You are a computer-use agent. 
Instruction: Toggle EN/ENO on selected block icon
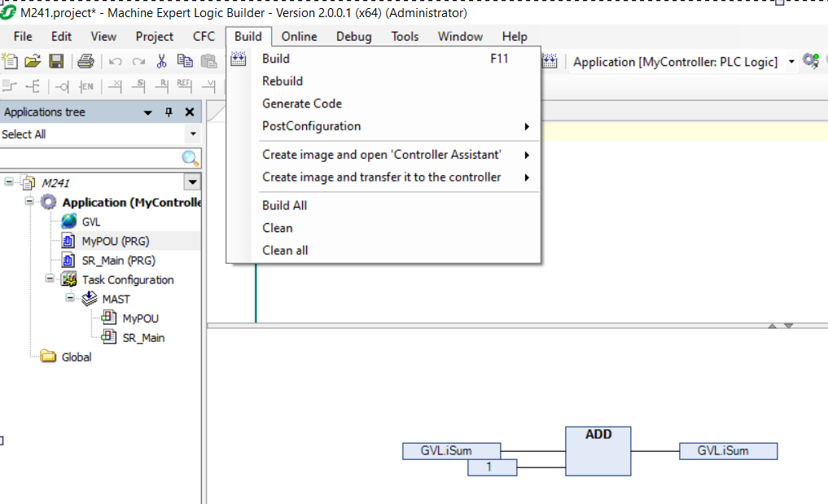86,86
